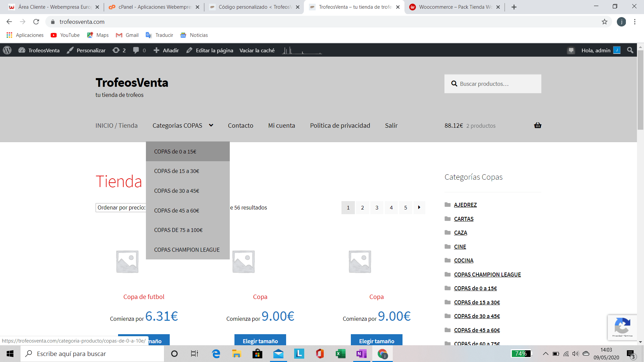
Task: Open the comments bubble icon showing 0
Action: click(x=136, y=50)
